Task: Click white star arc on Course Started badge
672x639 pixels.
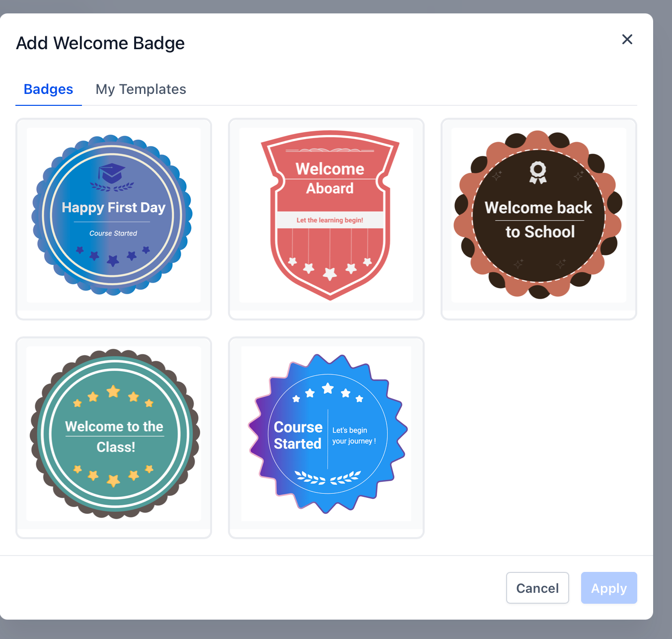Action: pyautogui.click(x=328, y=393)
